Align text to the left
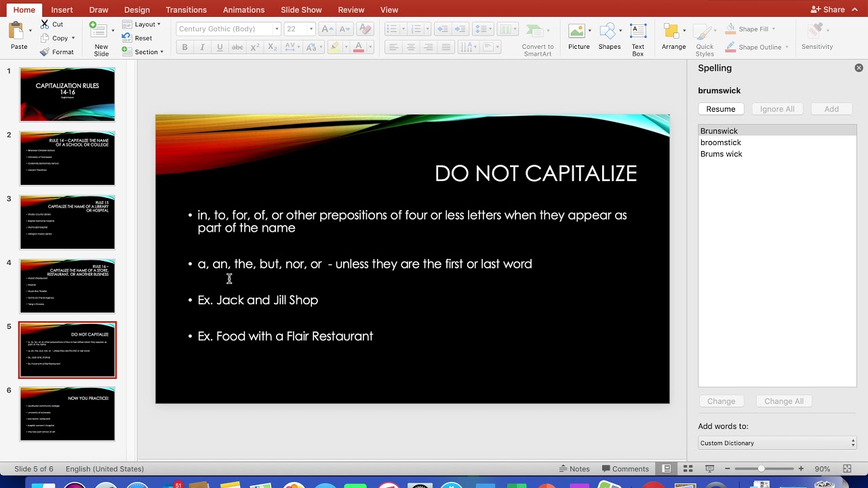The image size is (868, 488). [393, 47]
